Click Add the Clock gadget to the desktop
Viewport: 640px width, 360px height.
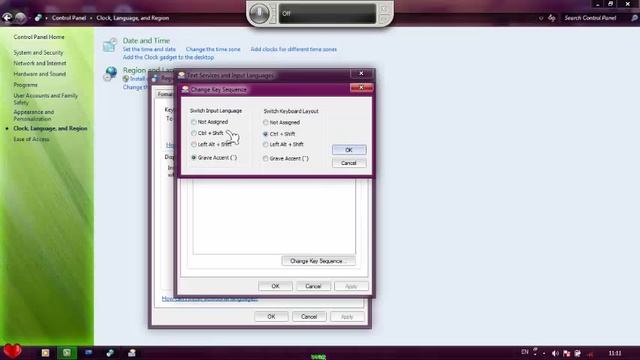pyautogui.click(x=168, y=58)
